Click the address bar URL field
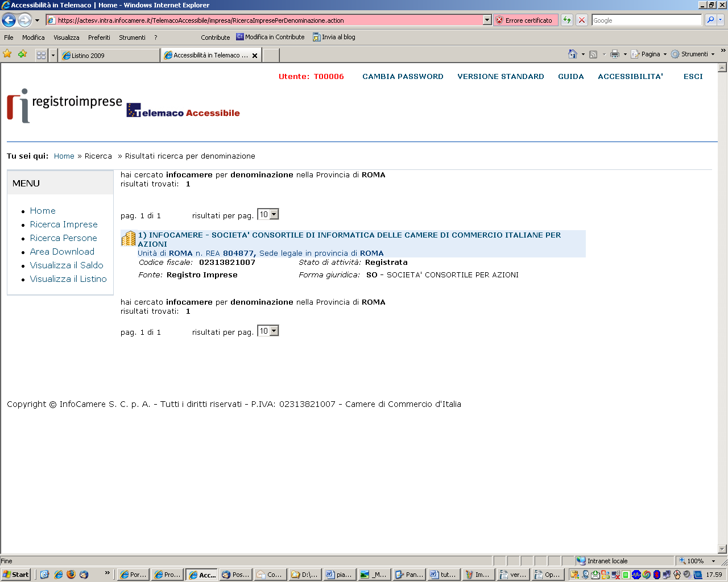 click(264, 20)
